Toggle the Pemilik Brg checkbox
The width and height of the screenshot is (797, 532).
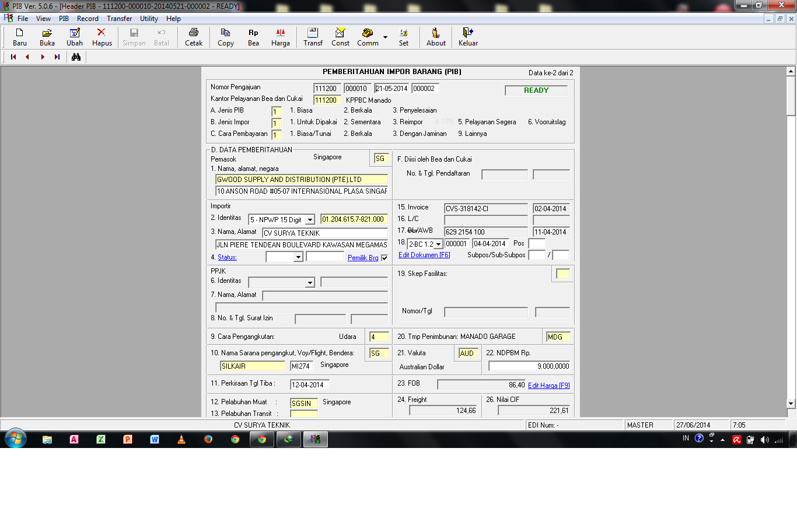[x=384, y=258]
